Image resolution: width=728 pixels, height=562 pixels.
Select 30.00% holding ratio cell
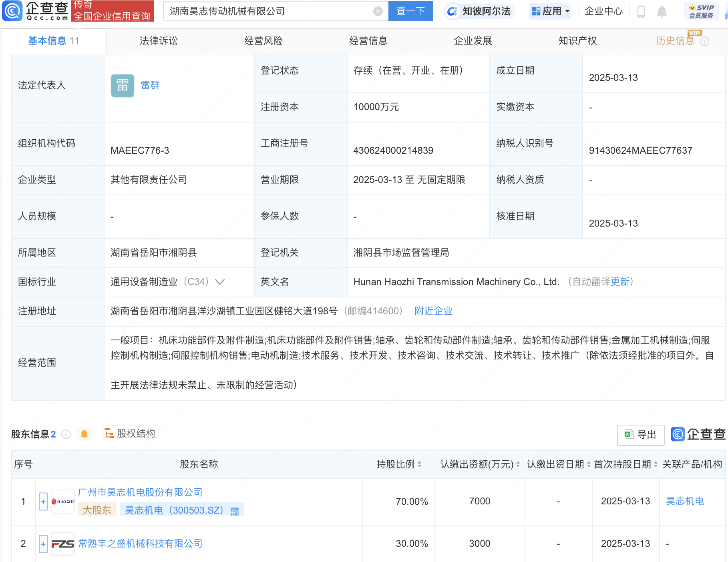click(x=412, y=544)
